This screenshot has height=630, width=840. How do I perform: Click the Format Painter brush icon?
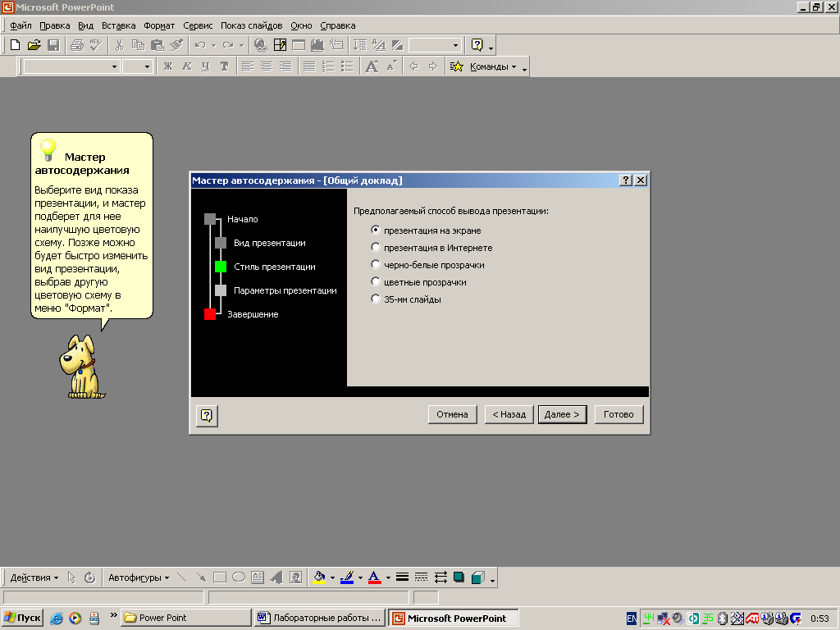point(176,45)
